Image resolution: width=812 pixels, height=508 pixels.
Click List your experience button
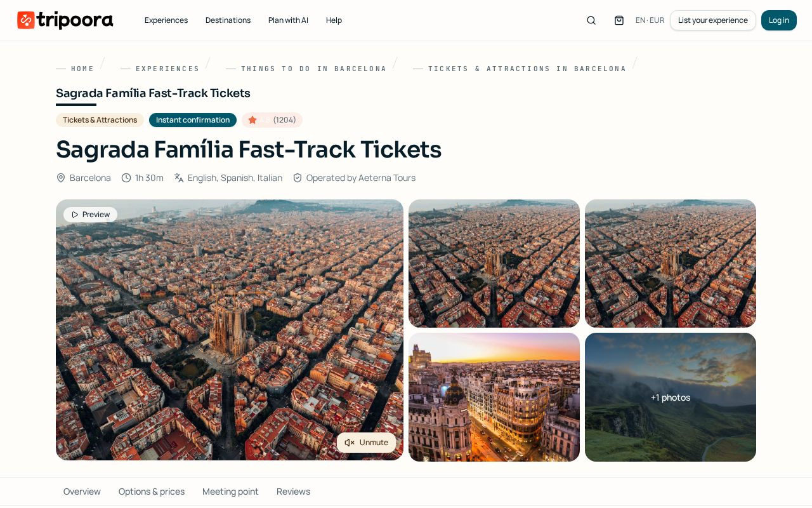point(713,20)
